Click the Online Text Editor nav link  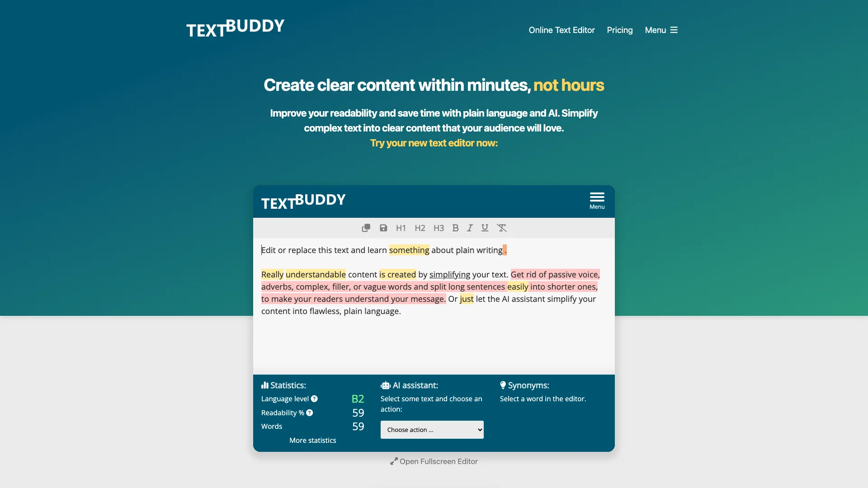561,30
